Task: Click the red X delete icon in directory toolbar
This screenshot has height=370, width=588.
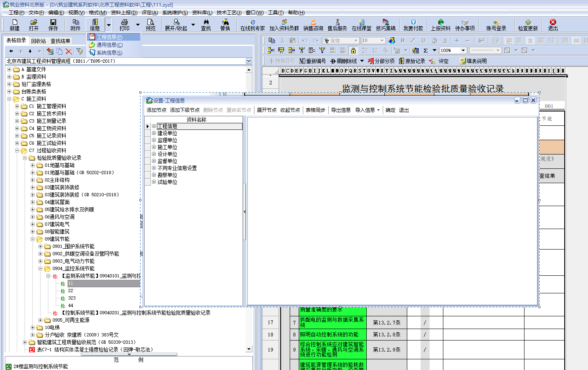Action: (x=68, y=51)
